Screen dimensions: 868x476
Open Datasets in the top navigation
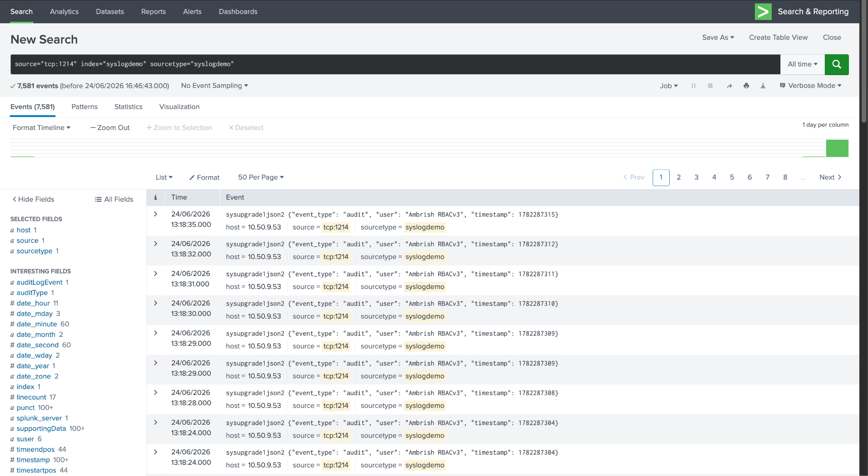click(x=110, y=11)
